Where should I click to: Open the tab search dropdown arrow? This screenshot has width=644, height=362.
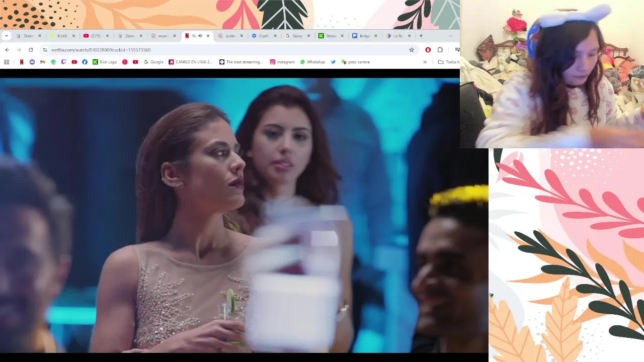point(6,36)
